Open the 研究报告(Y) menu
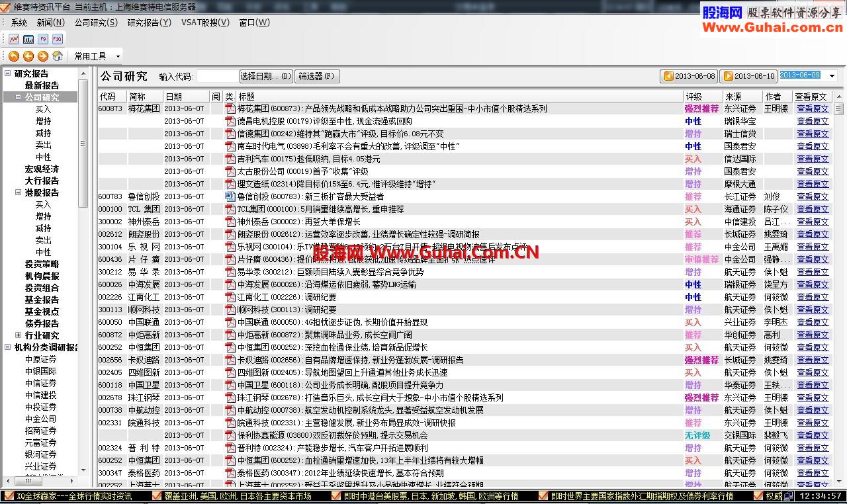 (x=149, y=22)
